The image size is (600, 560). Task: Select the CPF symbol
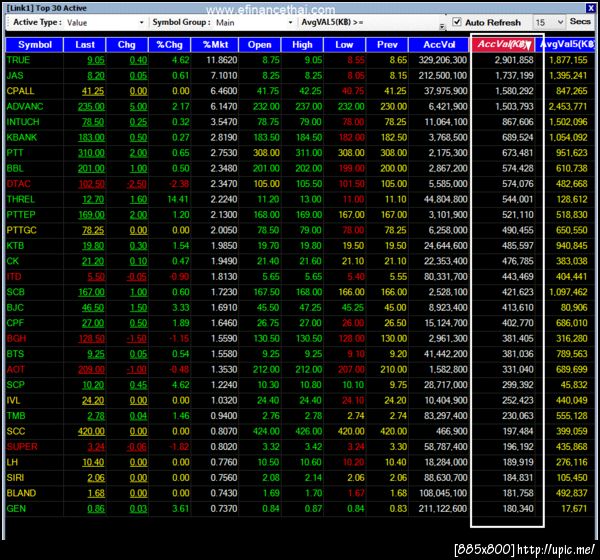[15, 323]
